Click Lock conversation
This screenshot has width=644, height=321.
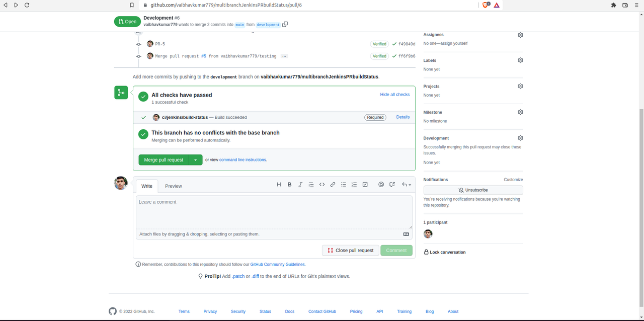445,252
